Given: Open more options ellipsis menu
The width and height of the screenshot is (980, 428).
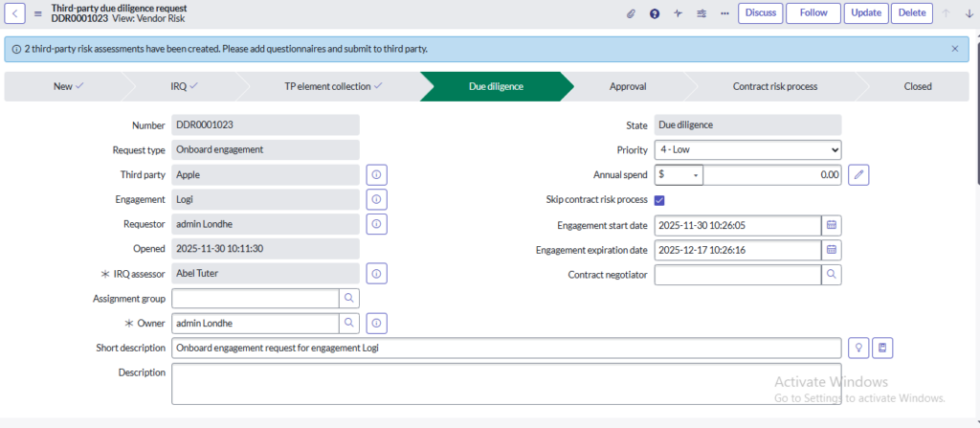Looking at the screenshot, I should (x=724, y=13).
